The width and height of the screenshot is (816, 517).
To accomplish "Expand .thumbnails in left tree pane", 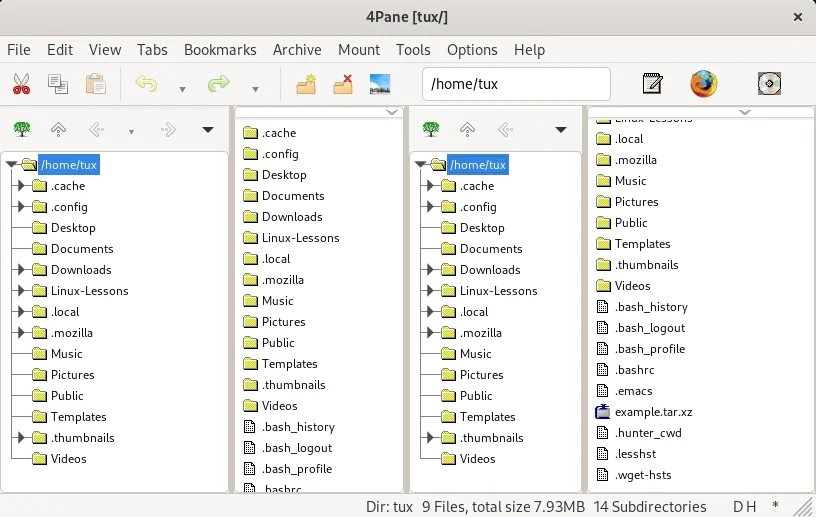I will point(21,437).
